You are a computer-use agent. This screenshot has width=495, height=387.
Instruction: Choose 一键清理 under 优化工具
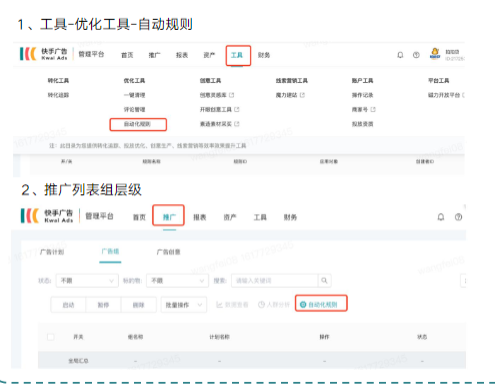tap(134, 95)
